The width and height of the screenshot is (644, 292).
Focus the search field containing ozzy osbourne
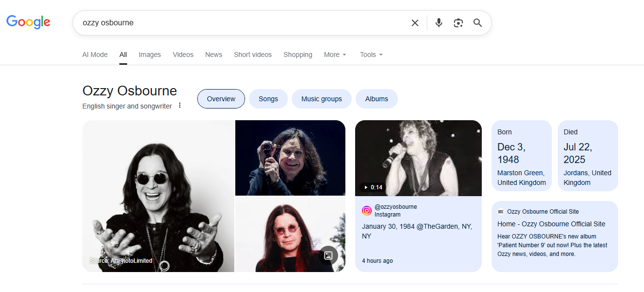(x=244, y=23)
